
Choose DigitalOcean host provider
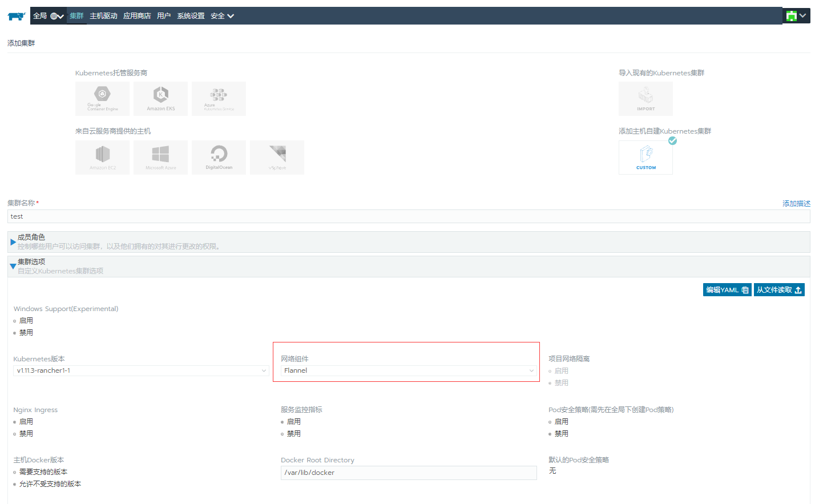219,158
